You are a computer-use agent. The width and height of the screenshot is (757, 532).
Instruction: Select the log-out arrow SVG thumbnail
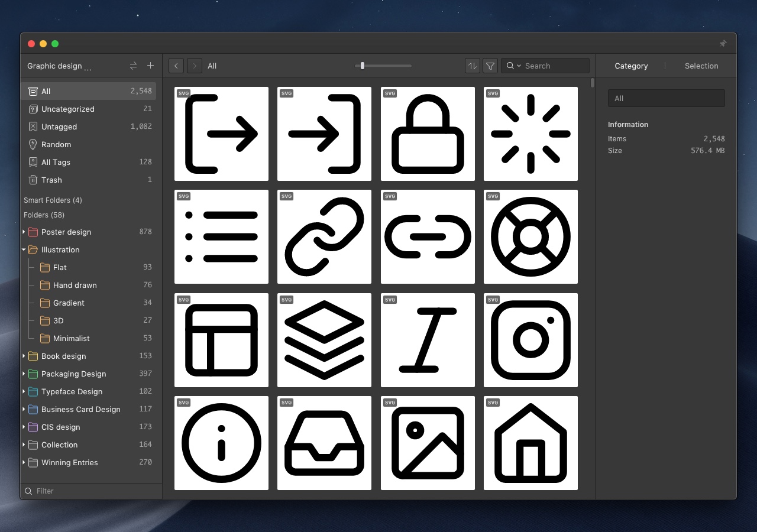[x=221, y=134]
